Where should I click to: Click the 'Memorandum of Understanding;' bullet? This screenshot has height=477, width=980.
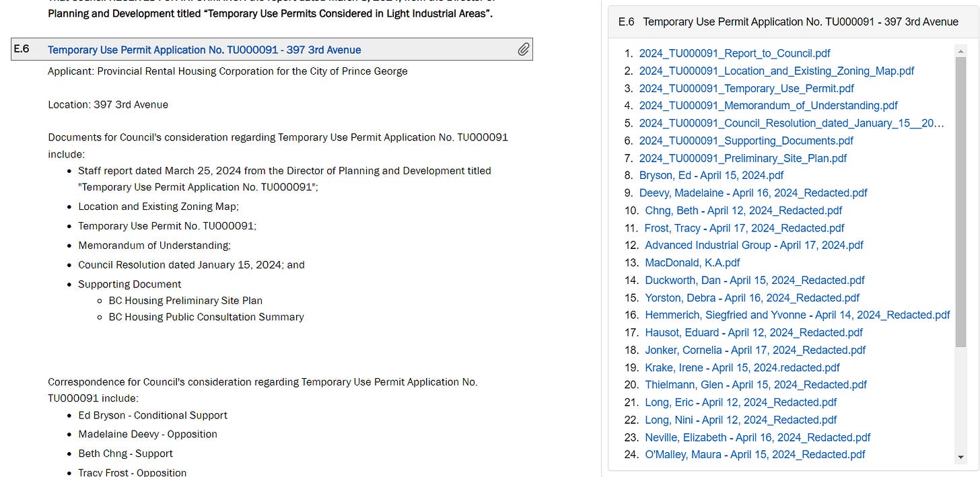154,246
